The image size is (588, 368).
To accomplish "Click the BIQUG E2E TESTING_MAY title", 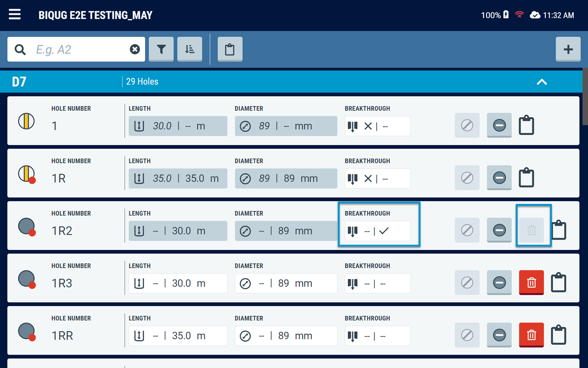I will 95,15.
